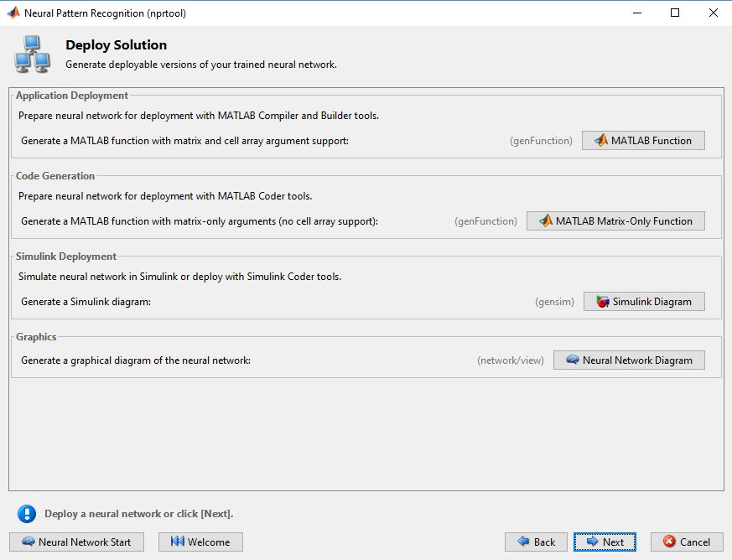
Task: Cancel the nprtool wizard
Action: [688, 542]
